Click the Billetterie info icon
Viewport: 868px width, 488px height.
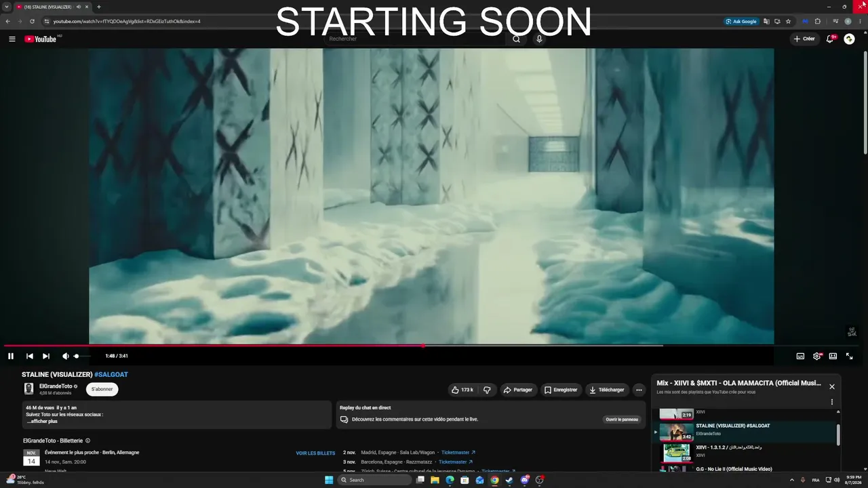tap(87, 441)
